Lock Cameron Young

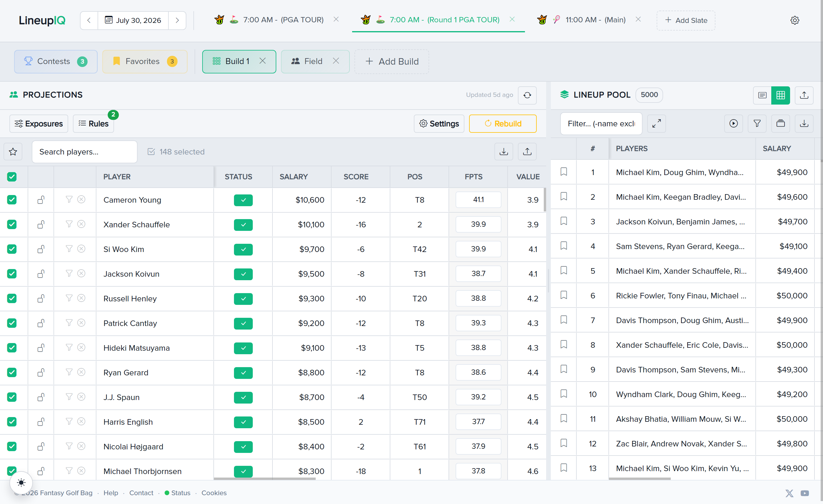click(x=41, y=200)
